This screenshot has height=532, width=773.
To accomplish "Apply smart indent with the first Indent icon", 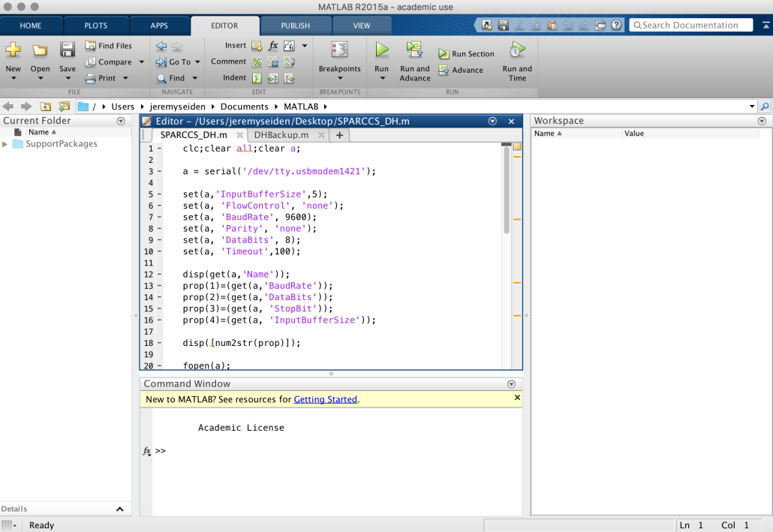I will [257, 78].
